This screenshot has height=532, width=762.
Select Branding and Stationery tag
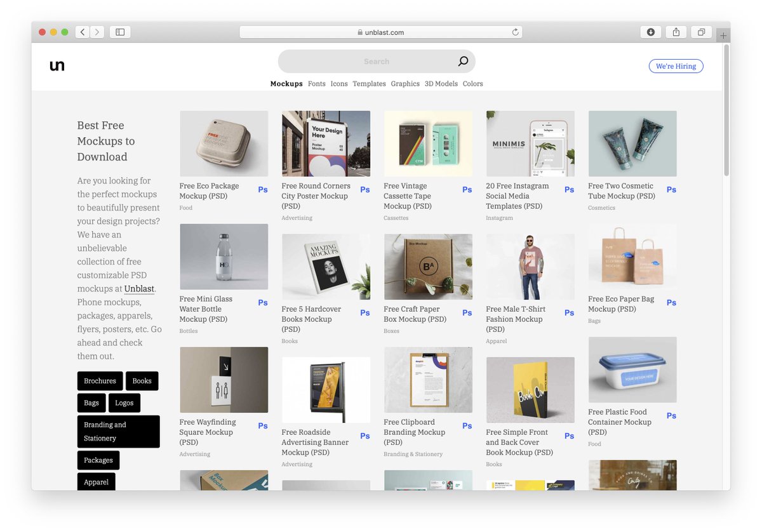click(x=118, y=432)
